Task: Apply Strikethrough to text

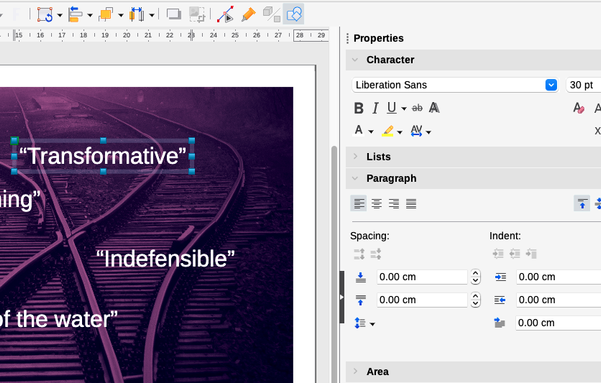Action: pyautogui.click(x=417, y=108)
